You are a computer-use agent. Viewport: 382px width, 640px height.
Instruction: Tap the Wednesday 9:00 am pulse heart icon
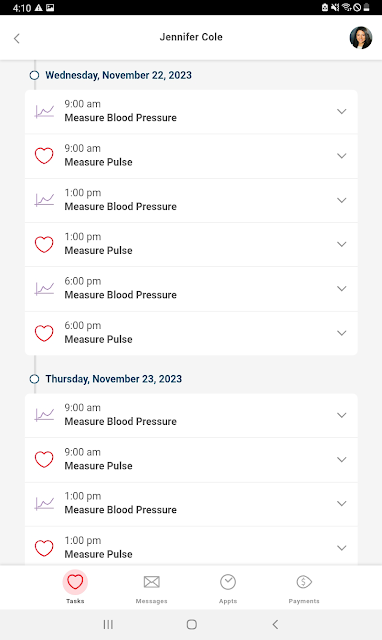pyautogui.click(x=44, y=156)
